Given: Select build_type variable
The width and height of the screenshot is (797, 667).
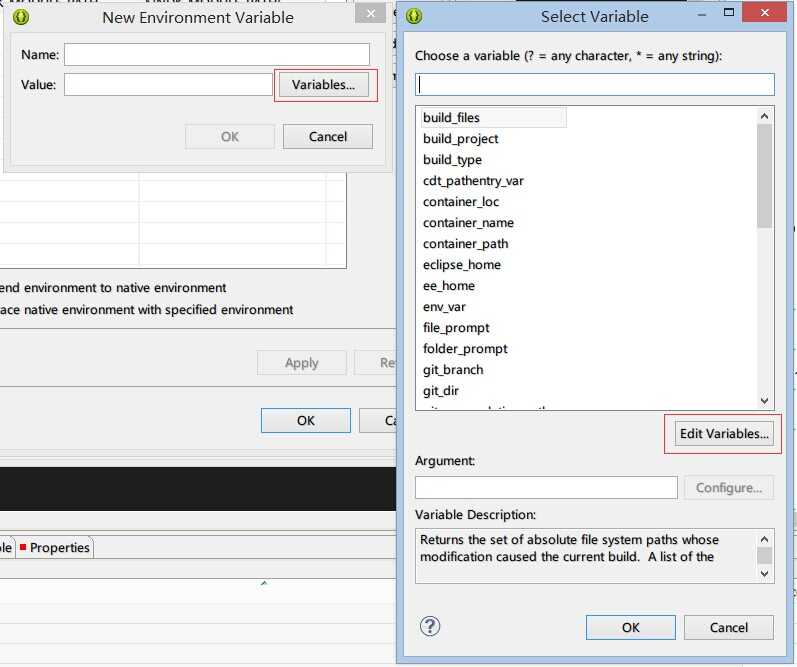Looking at the screenshot, I should pos(452,160).
